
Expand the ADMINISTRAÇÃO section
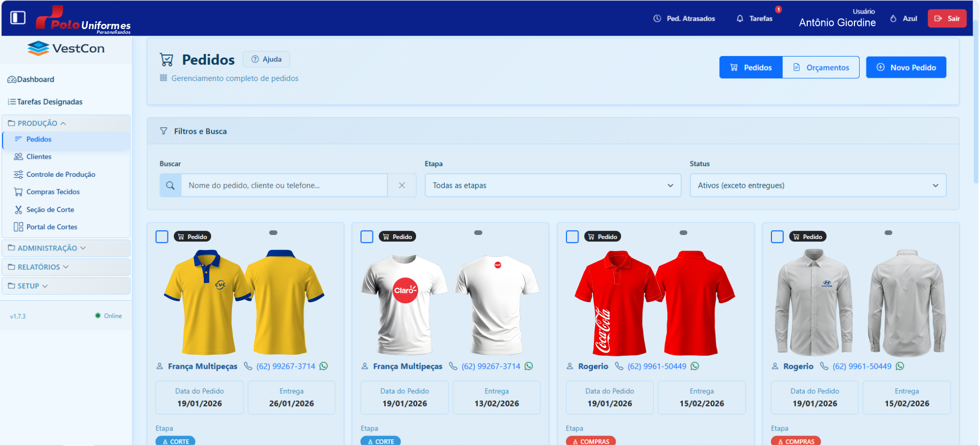tap(66, 248)
